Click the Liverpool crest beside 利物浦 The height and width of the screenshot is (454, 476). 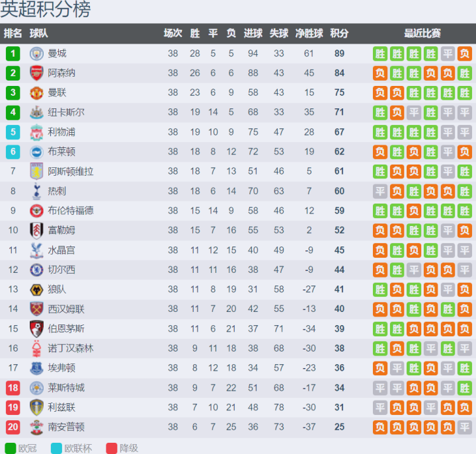(x=36, y=132)
